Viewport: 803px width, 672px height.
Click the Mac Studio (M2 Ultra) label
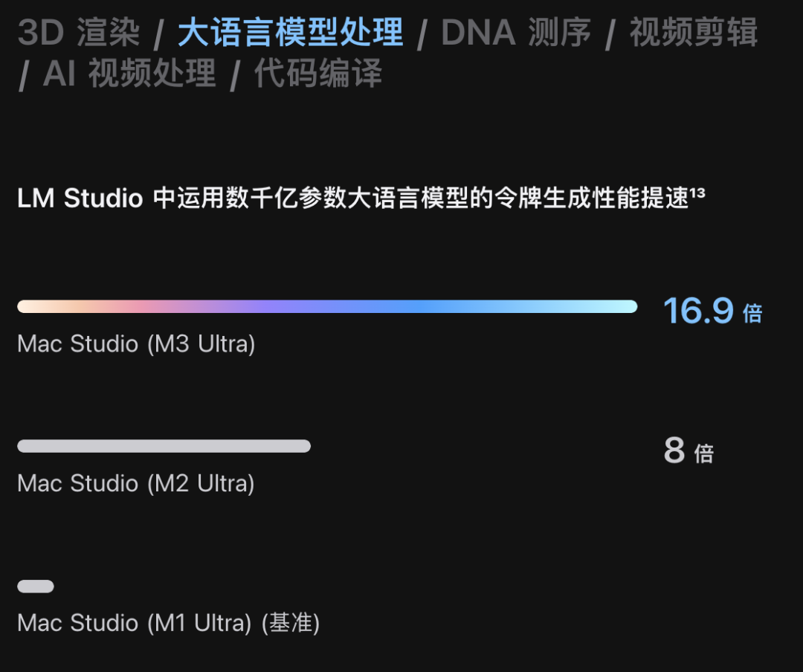(x=136, y=483)
